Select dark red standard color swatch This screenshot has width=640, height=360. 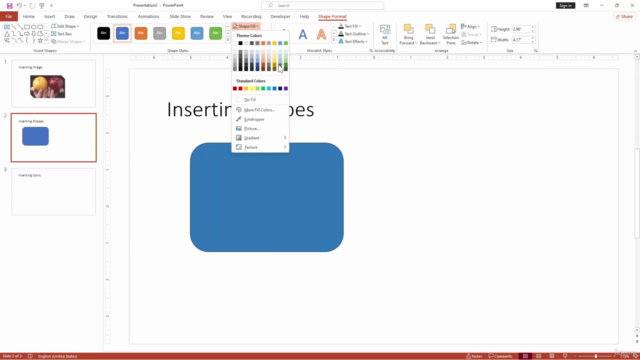pyautogui.click(x=235, y=89)
